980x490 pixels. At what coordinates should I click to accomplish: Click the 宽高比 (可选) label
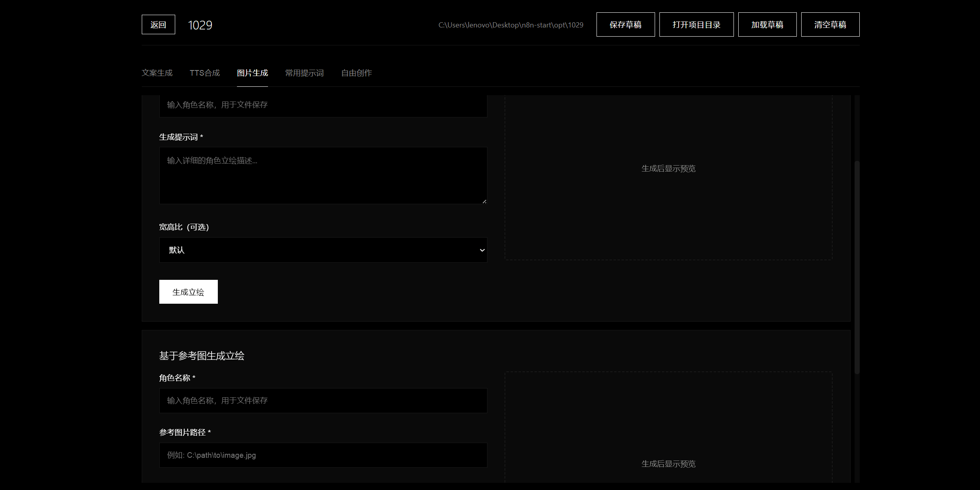[x=184, y=227]
